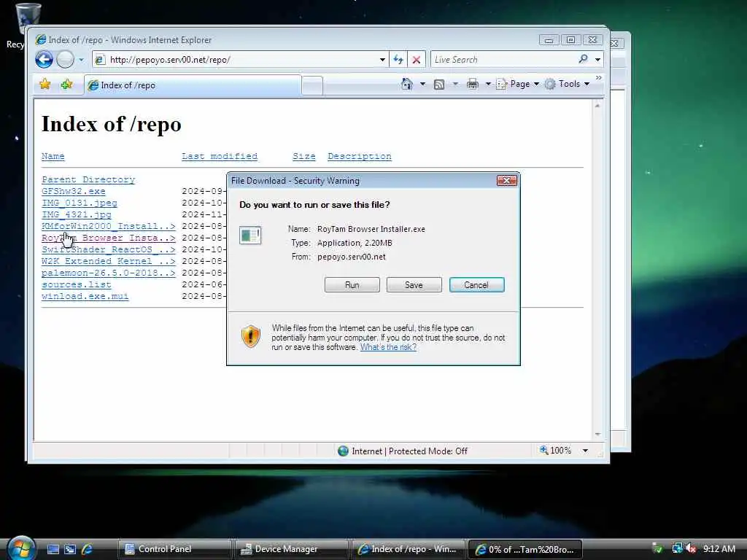Open the GFShw32.exe file link
The width and height of the screenshot is (747, 560).
click(74, 191)
